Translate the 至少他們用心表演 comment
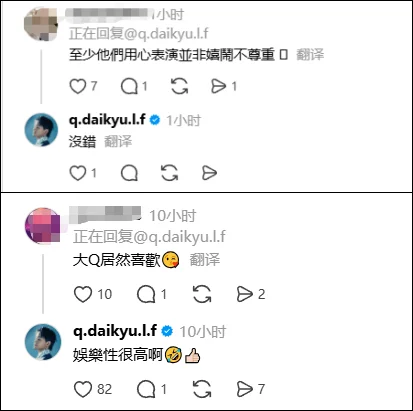Image resolution: width=413 pixels, height=411 pixels. pos(310,54)
